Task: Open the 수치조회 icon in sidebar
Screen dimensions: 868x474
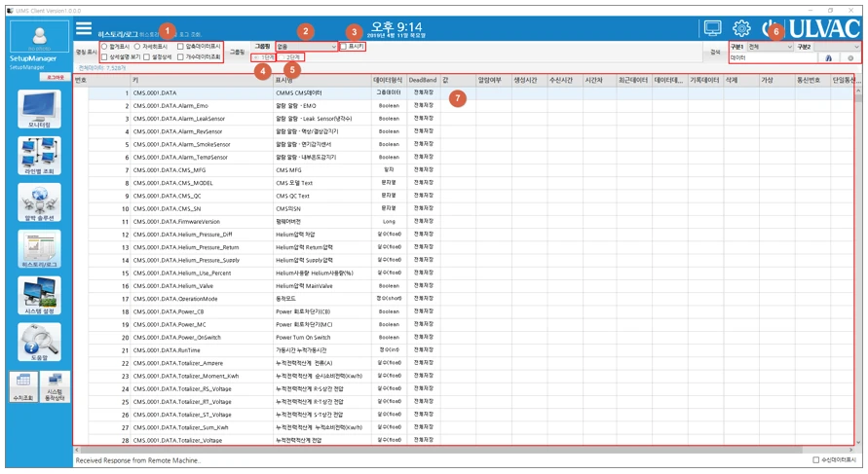Action: pyautogui.click(x=23, y=386)
